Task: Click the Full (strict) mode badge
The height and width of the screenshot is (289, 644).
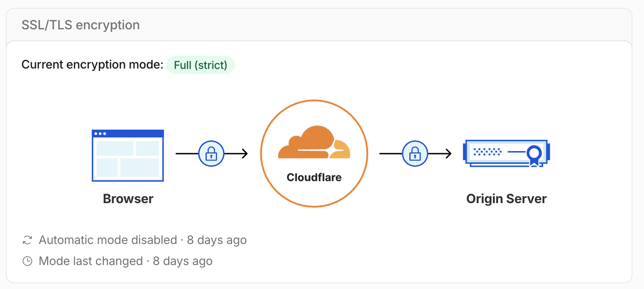Action: pyautogui.click(x=200, y=65)
